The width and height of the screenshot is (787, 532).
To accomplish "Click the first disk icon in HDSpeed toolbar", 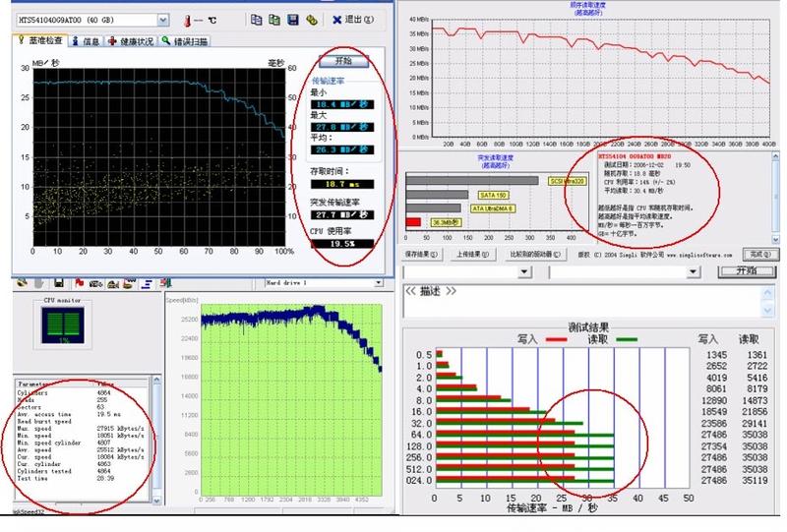I will [22, 283].
